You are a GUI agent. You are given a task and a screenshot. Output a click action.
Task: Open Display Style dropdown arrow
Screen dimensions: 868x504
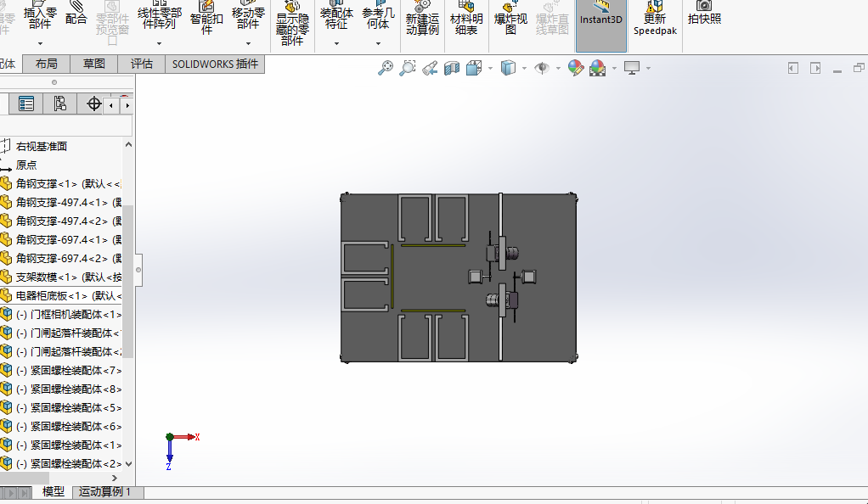coord(524,69)
